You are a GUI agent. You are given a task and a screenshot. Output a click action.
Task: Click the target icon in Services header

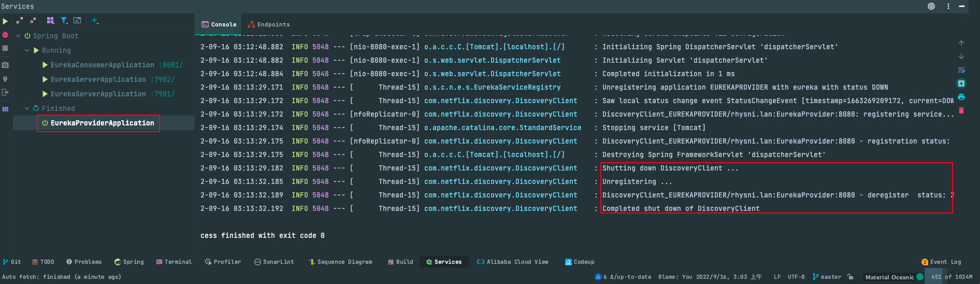click(931, 6)
